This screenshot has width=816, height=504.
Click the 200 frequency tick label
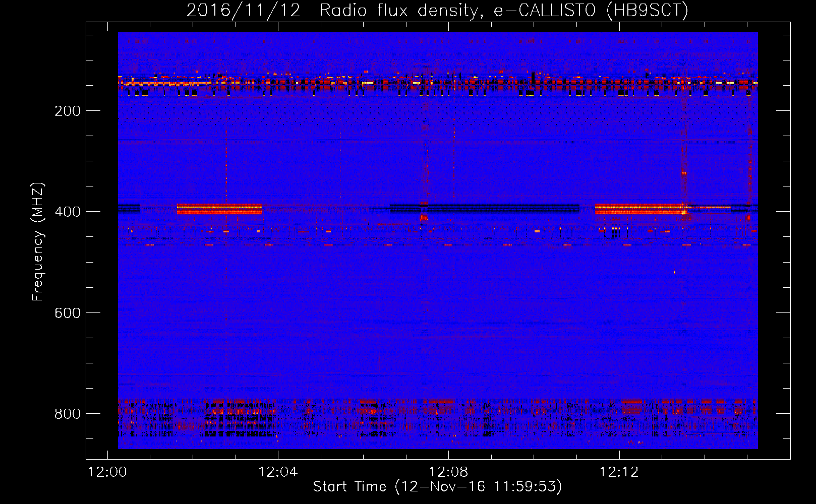[x=68, y=111]
